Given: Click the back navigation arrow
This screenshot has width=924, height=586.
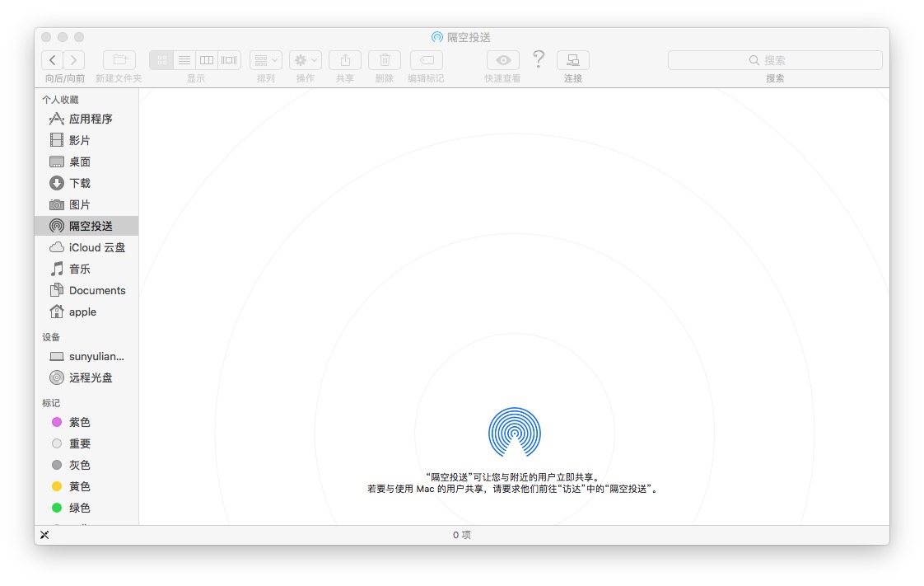Looking at the screenshot, I should coord(53,60).
